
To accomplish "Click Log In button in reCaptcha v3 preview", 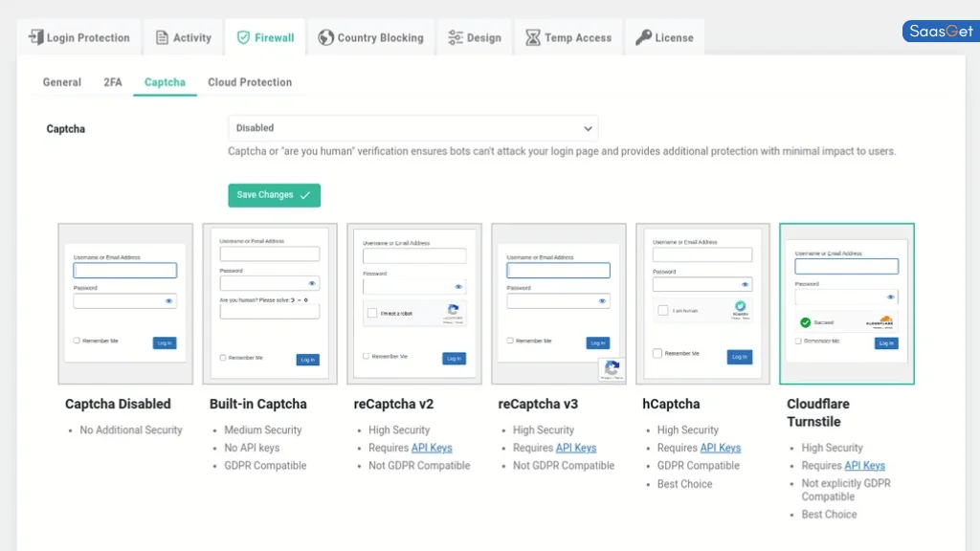I will [597, 343].
